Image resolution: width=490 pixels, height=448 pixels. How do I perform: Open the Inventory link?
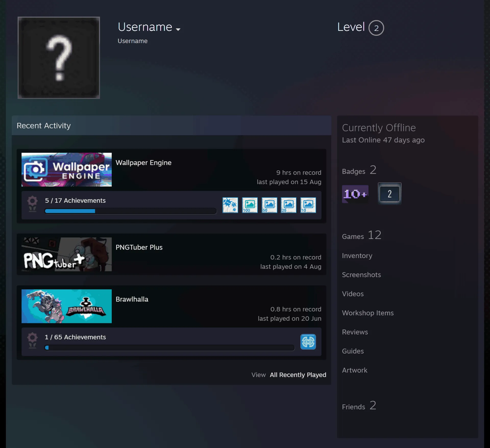point(357,255)
